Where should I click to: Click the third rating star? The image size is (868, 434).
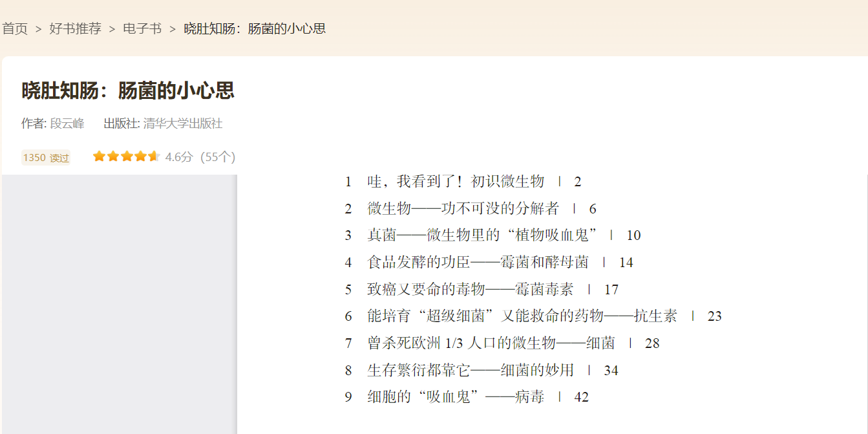(x=127, y=157)
